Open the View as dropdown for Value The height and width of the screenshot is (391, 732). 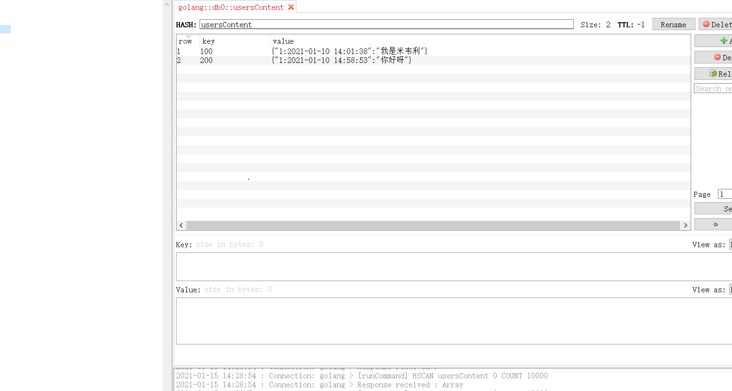[731, 290]
